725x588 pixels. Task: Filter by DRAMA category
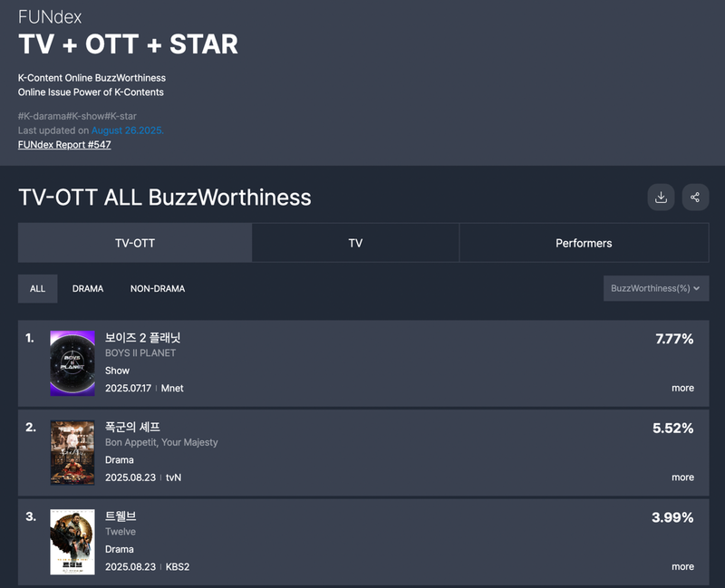point(88,289)
